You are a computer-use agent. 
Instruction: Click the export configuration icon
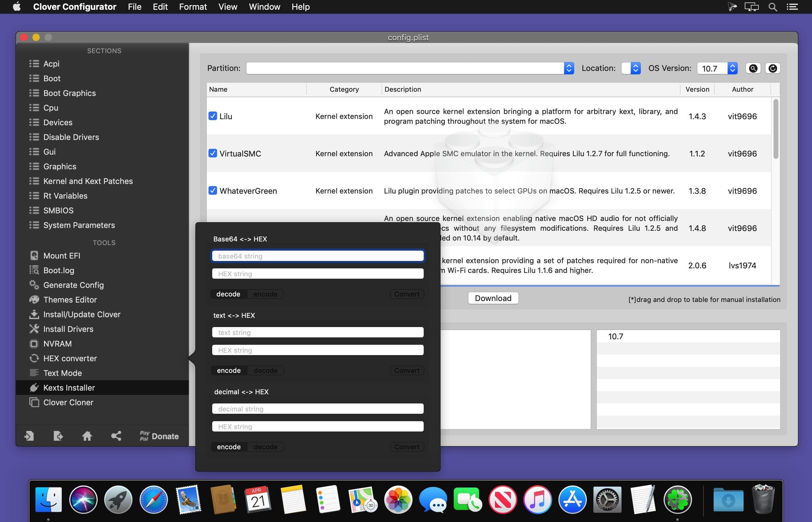[58, 436]
